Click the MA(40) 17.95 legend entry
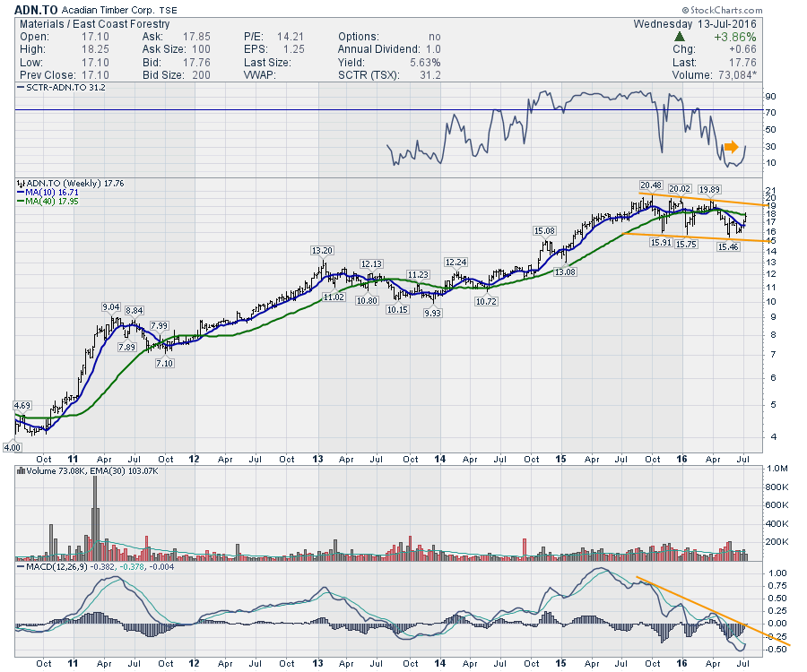Viewport: 807px width, 672px height. click(48, 201)
